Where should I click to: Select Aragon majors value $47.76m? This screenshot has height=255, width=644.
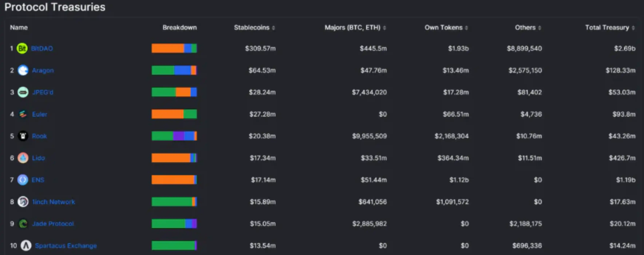click(x=373, y=70)
